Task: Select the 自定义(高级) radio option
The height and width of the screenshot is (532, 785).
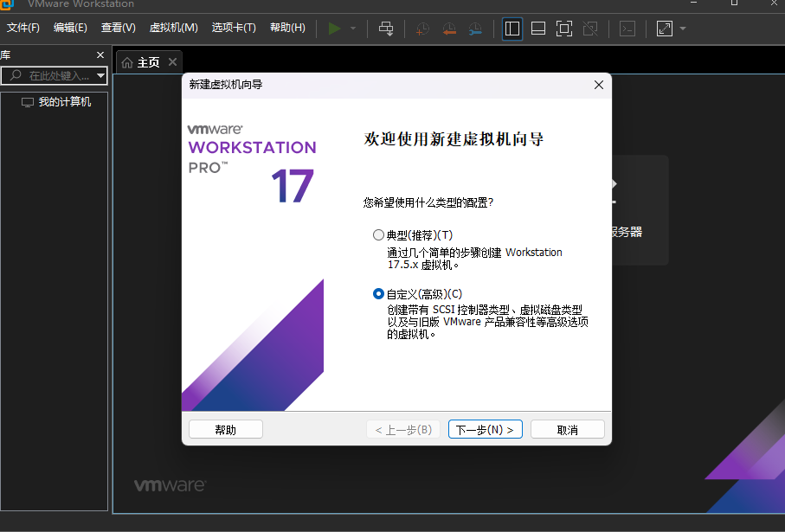Action: point(378,294)
